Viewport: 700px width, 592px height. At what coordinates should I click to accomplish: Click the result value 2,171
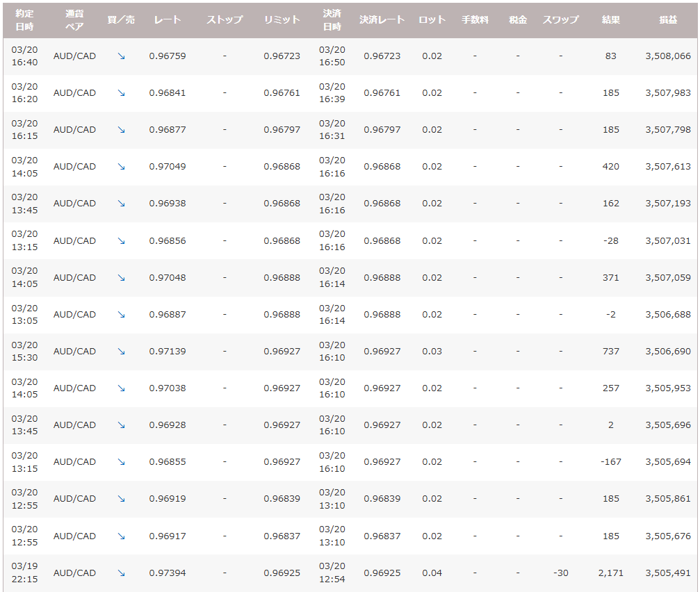pos(610,573)
